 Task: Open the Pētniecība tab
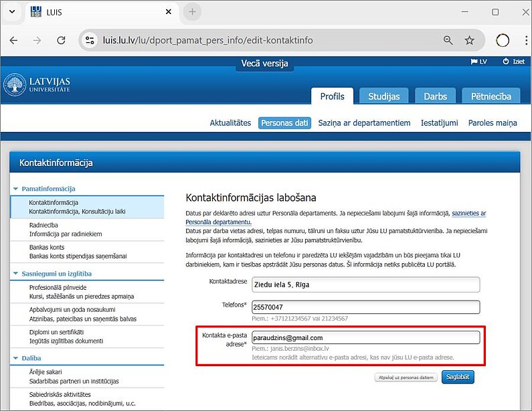click(x=491, y=96)
